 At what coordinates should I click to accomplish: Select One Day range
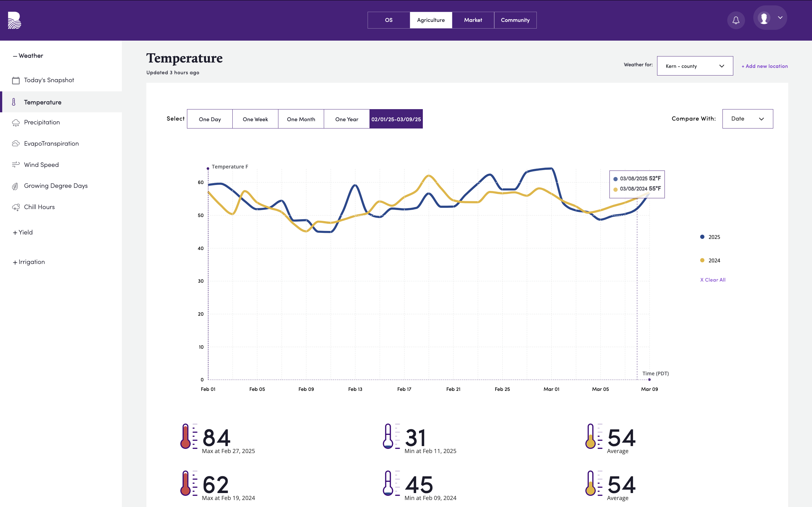[210, 119]
